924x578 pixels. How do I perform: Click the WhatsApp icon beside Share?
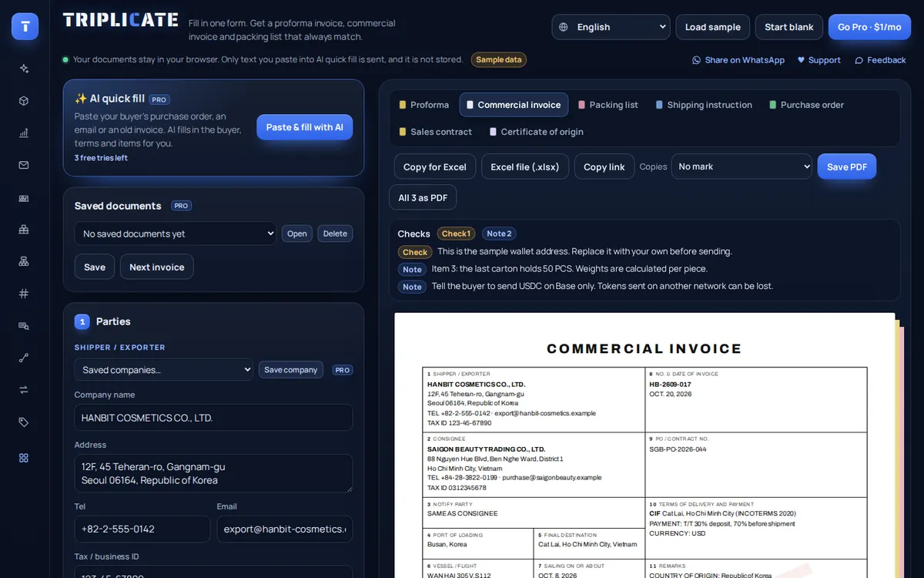coord(697,60)
